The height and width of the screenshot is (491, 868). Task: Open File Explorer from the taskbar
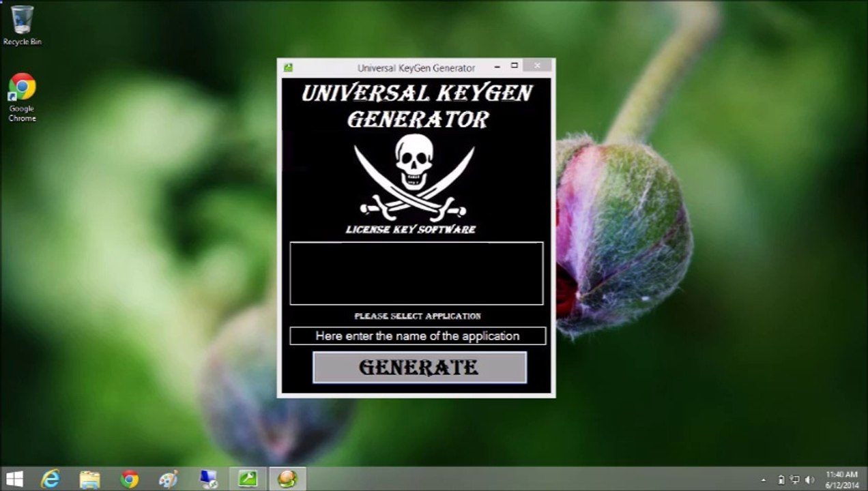[x=89, y=479]
